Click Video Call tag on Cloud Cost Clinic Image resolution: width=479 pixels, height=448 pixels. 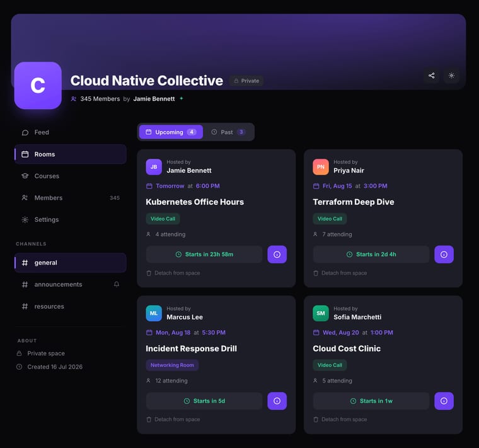(x=330, y=365)
